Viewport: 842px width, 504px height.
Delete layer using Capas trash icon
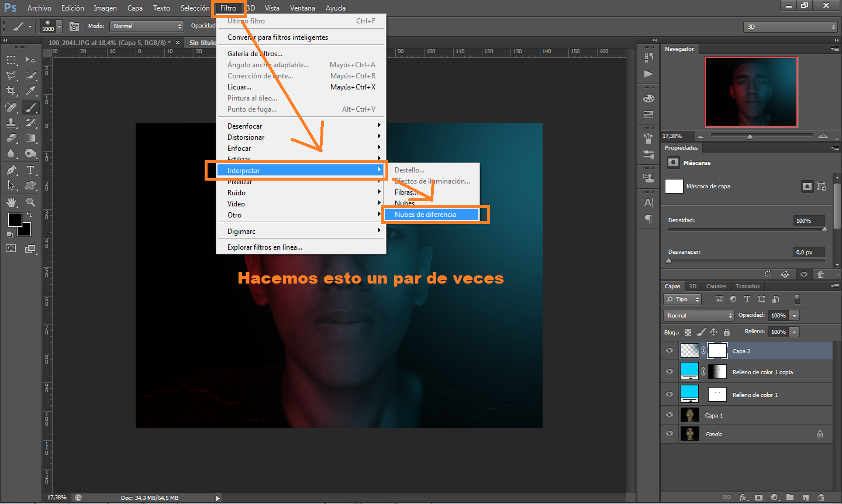tap(821, 498)
